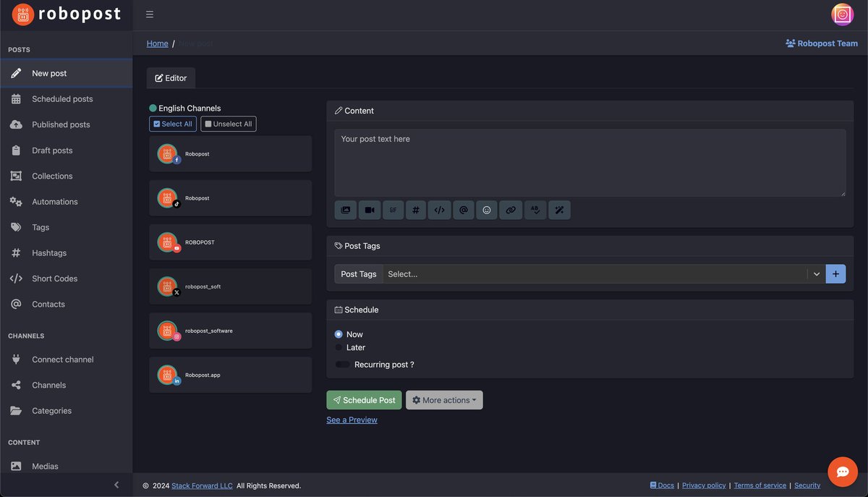
Task: Add a mention with the @ icon
Action: coord(463,209)
